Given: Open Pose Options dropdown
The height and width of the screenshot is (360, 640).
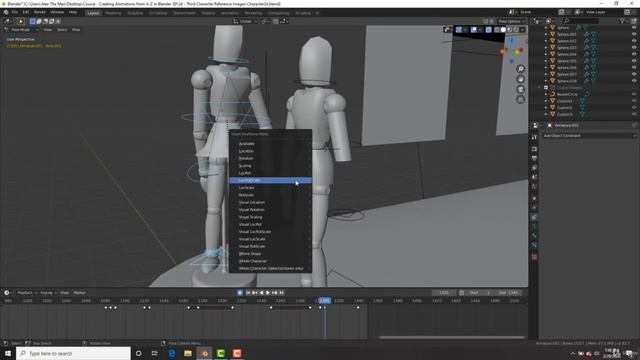Looking at the screenshot, I should (511, 21).
